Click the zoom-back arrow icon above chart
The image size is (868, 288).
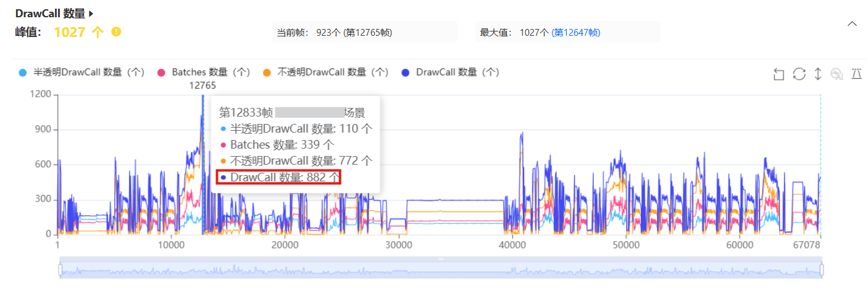click(779, 74)
